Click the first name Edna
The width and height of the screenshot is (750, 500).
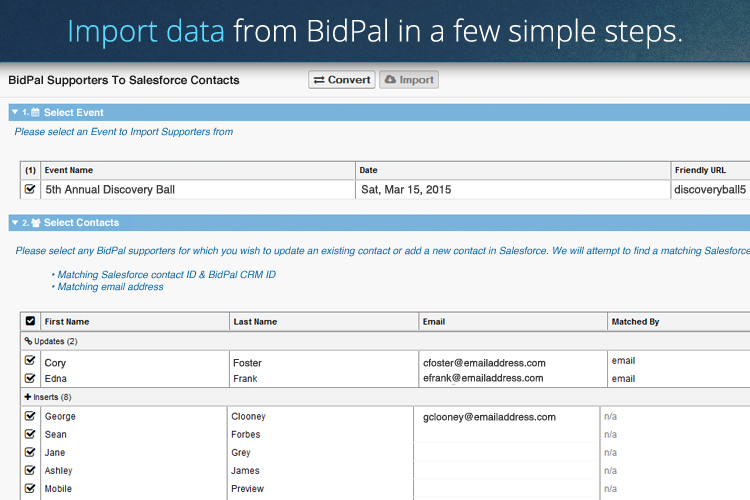tap(55, 378)
